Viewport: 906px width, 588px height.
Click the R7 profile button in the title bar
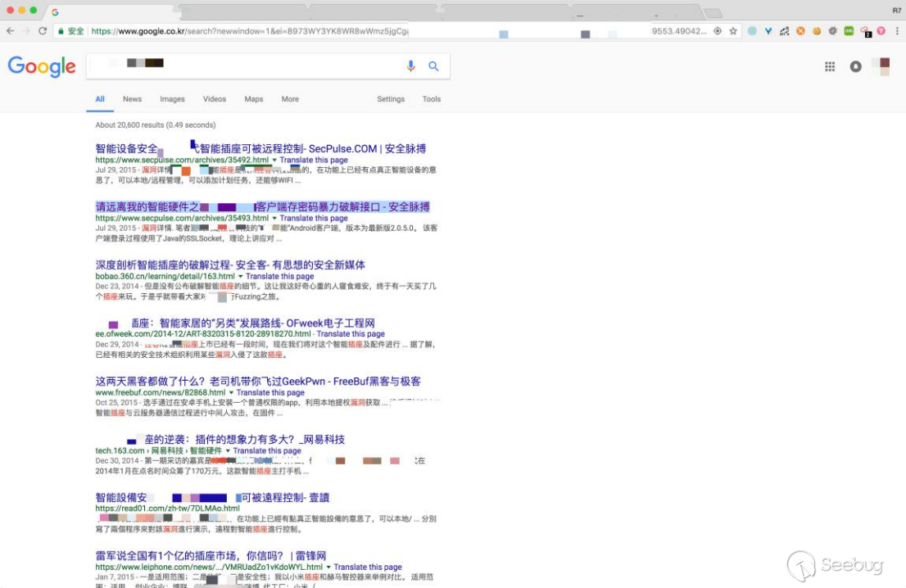click(x=897, y=11)
